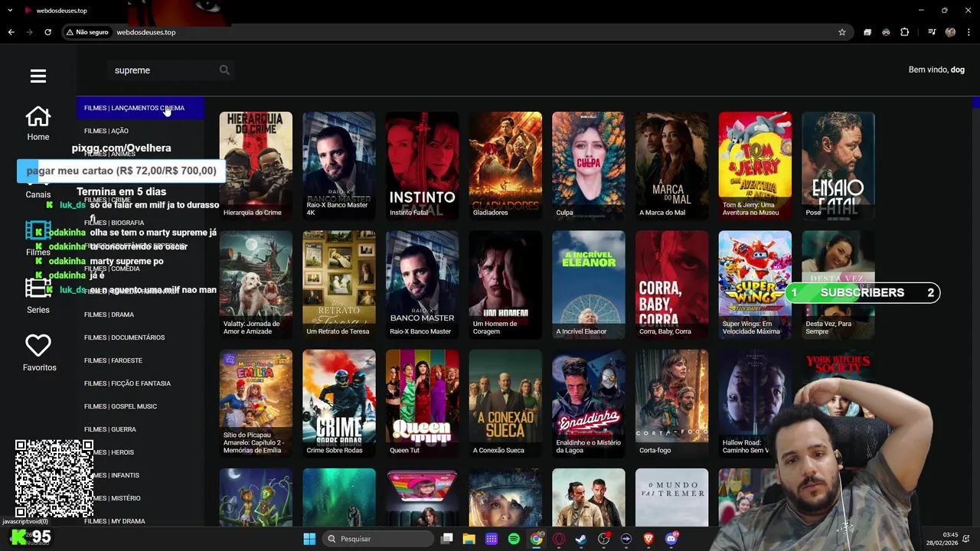Open the Windows Start menu
This screenshot has width=980, height=551.
click(309, 539)
